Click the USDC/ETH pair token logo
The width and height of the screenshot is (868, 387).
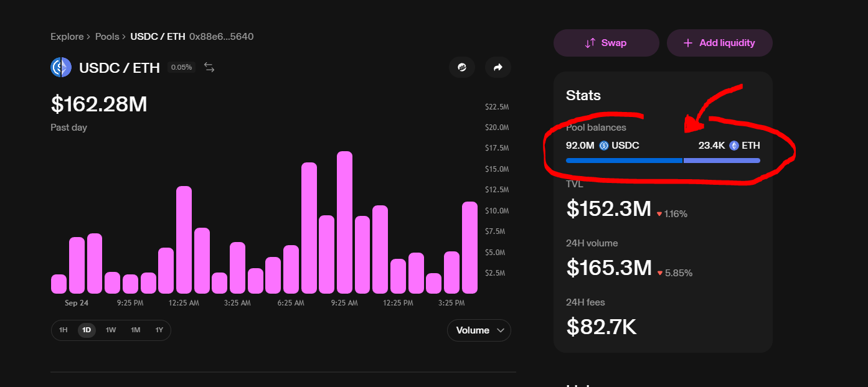click(x=61, y=67)
